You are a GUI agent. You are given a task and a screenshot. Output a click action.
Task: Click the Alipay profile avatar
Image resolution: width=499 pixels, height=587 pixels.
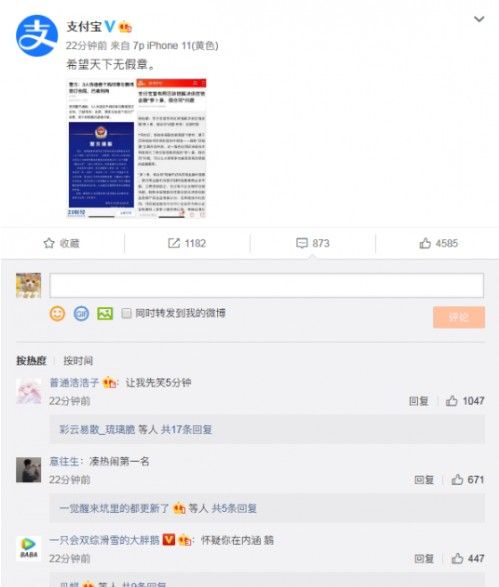click(x=37, y=36)
